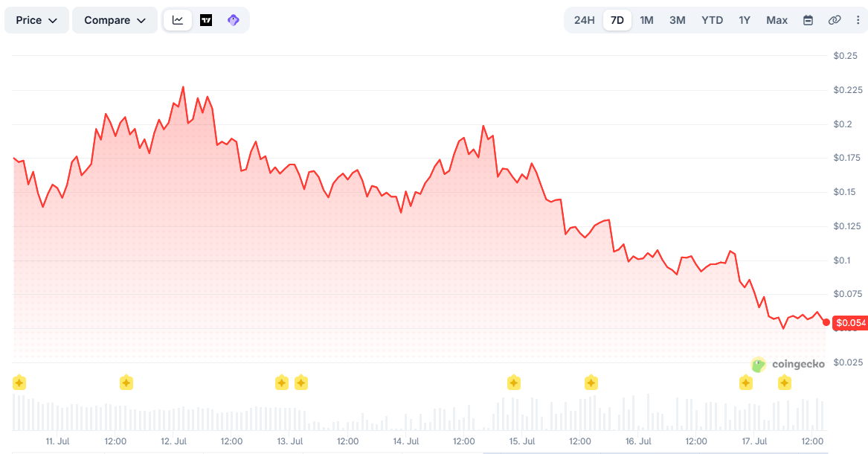Click the $0.075 y-axis label
The height and width of the screenshot is (454, 868).
click(x=848, y=294)
